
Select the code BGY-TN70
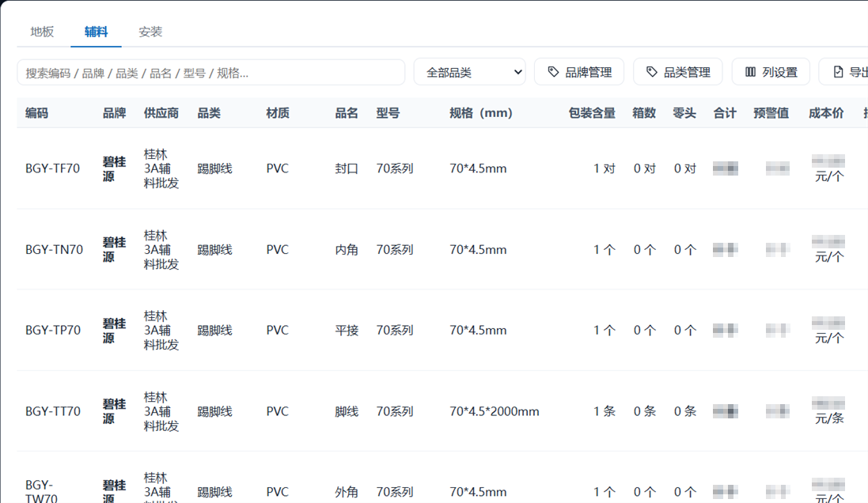(55, 250)
